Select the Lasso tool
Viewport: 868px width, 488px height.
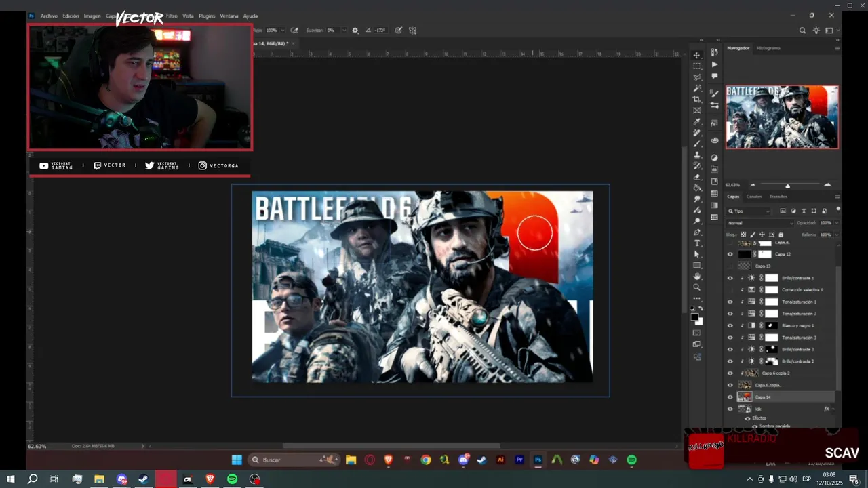[x=696, y=77]
